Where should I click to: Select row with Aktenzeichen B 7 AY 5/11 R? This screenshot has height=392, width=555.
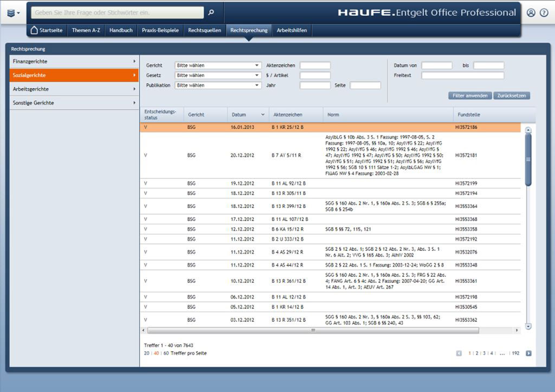pyautogui.click(x=331, y=155)
